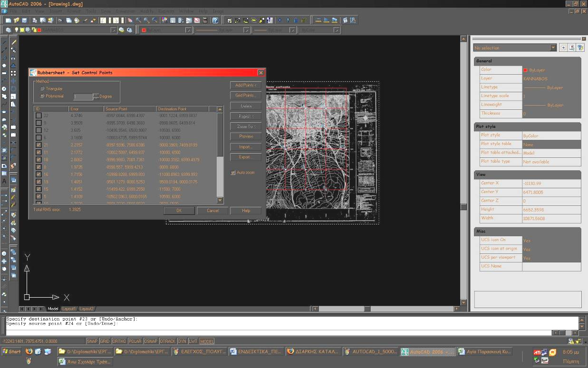Select the Mirror modify tool
Screen dimensions: 588x368
(13, 58)
